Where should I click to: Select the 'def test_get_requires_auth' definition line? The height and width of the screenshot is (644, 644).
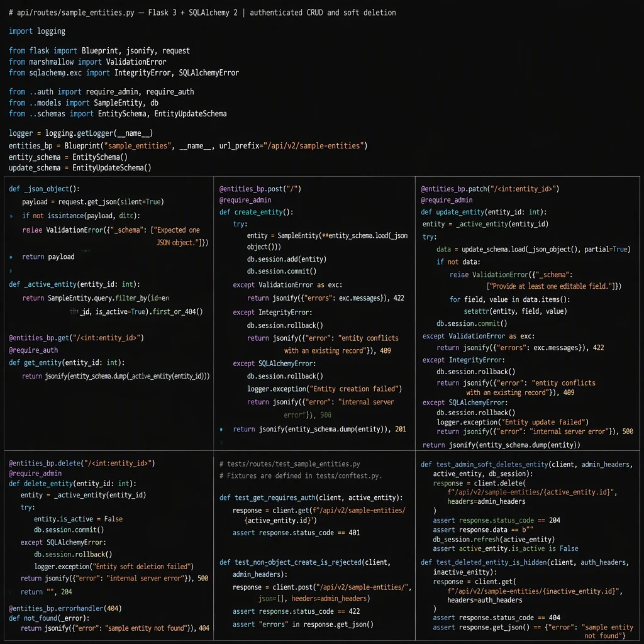click(311, 498)
